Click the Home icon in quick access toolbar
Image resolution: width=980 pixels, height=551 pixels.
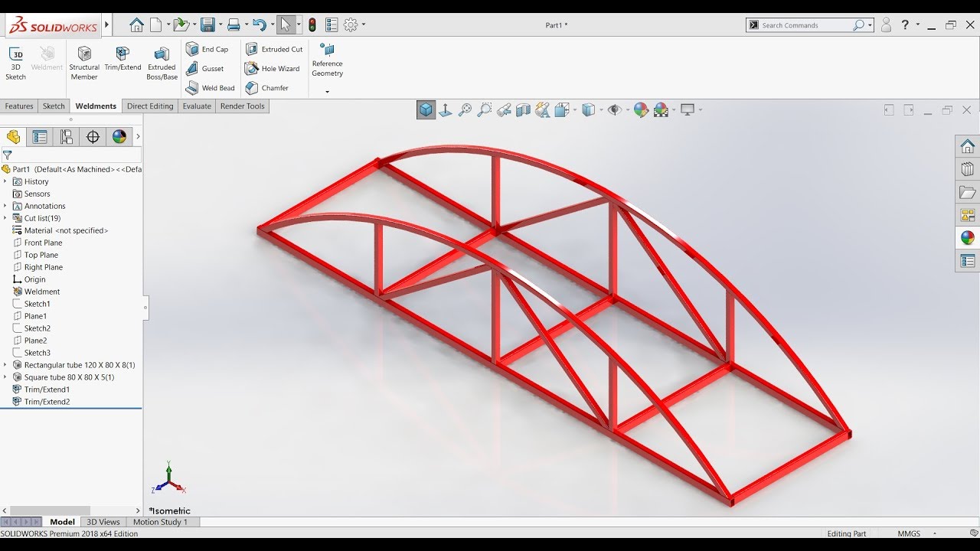136,25
